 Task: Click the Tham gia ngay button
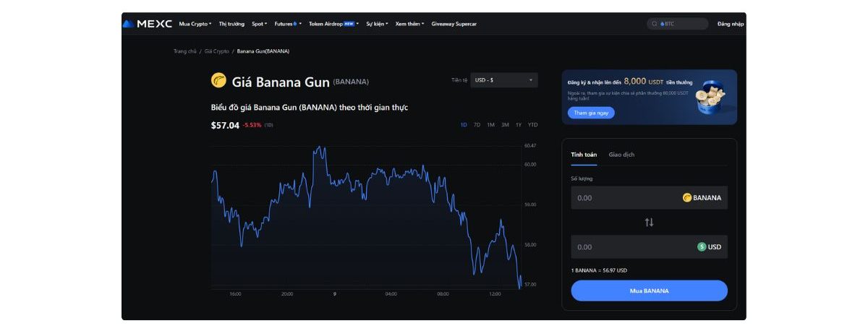591,113
